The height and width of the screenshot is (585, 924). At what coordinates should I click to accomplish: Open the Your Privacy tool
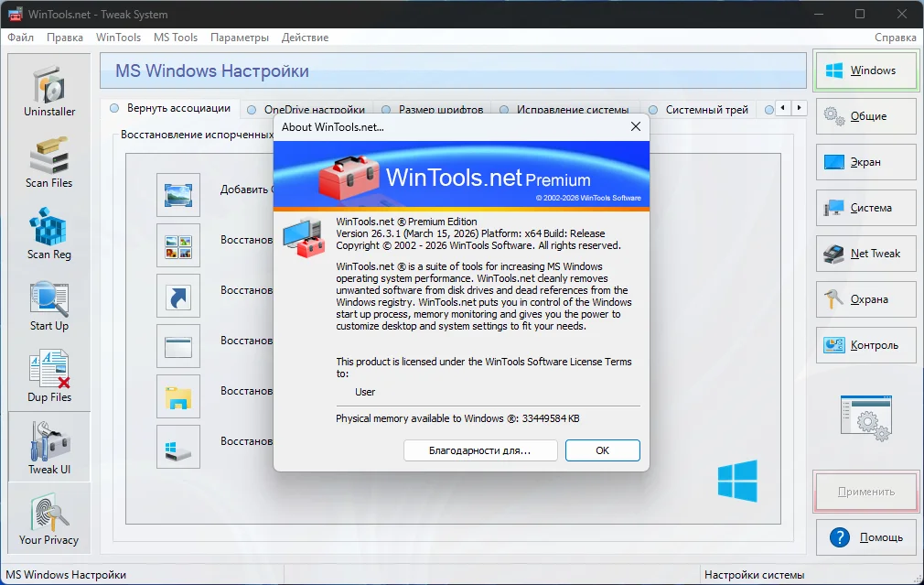tap(49, 519)
